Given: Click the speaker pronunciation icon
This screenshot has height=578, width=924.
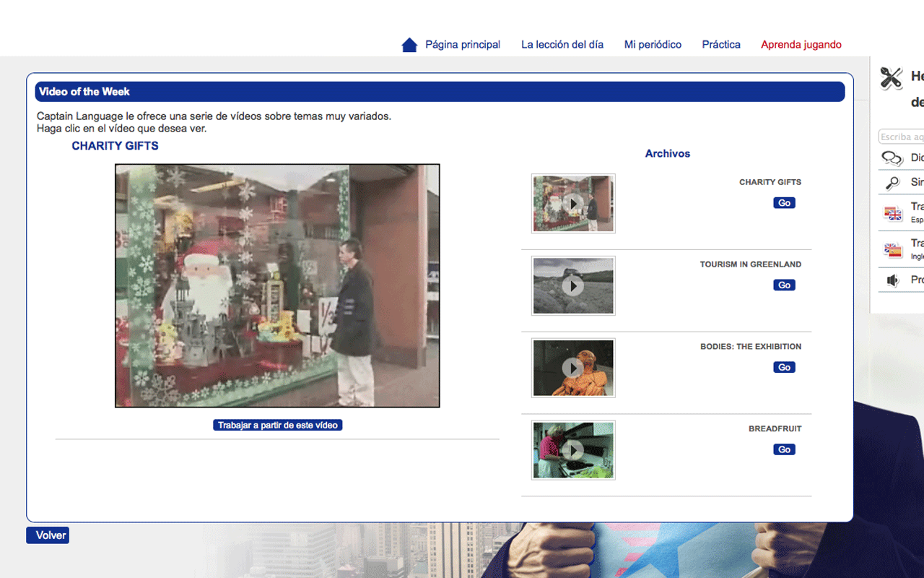Looking at the screenshot, I should tap(893, 280).
